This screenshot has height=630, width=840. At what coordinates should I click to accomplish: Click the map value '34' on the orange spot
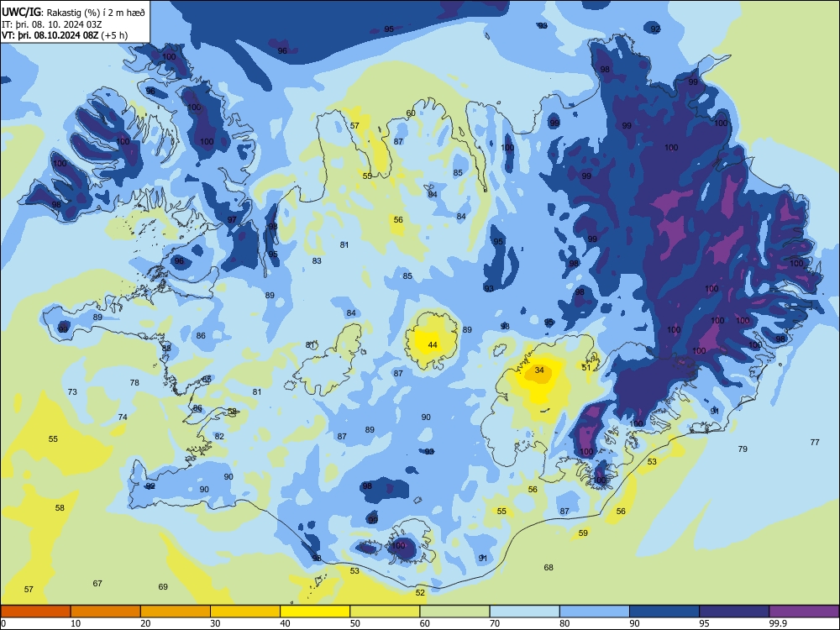(x=539, y=370)
